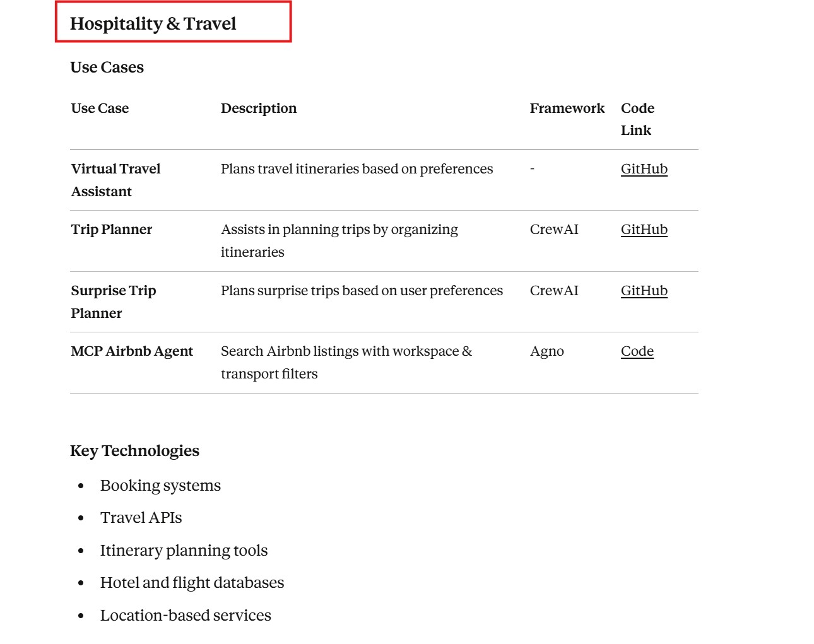
Task: Open GitHub link for Virtual Travel Assistant
Action: [x=644, y=169]
